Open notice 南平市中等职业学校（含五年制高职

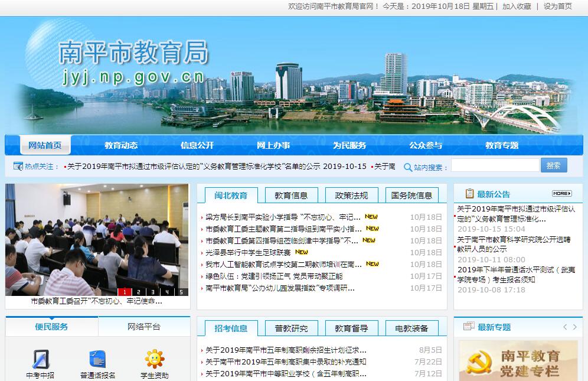click(286, 373)
